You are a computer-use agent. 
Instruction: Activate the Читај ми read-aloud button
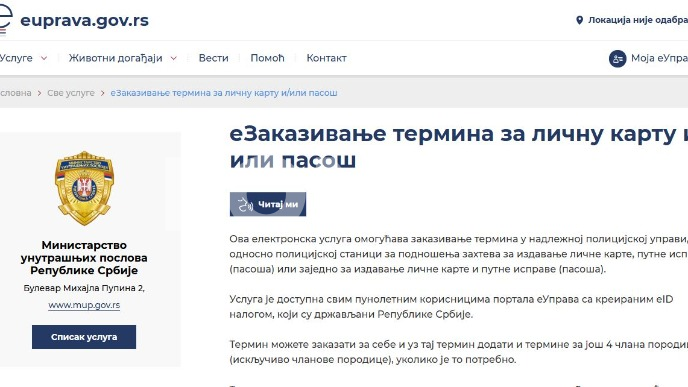[268, 204]
